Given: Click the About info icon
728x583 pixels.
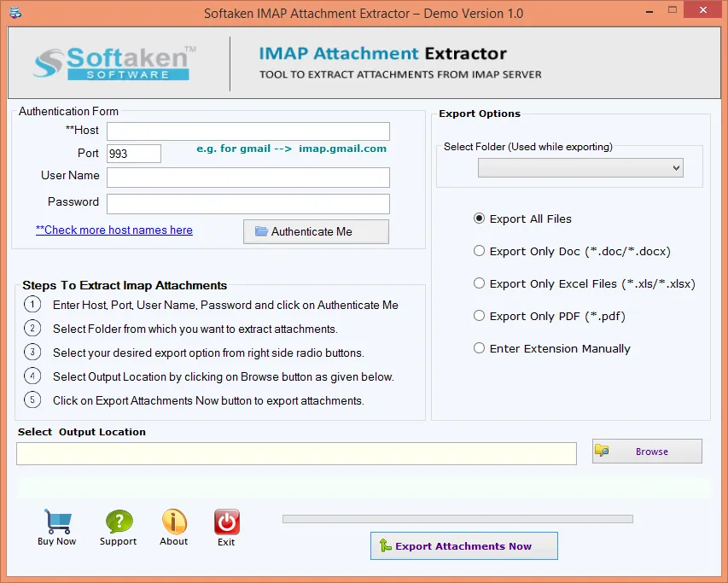Looking at the screenshot, I should (x=174, y=522).
